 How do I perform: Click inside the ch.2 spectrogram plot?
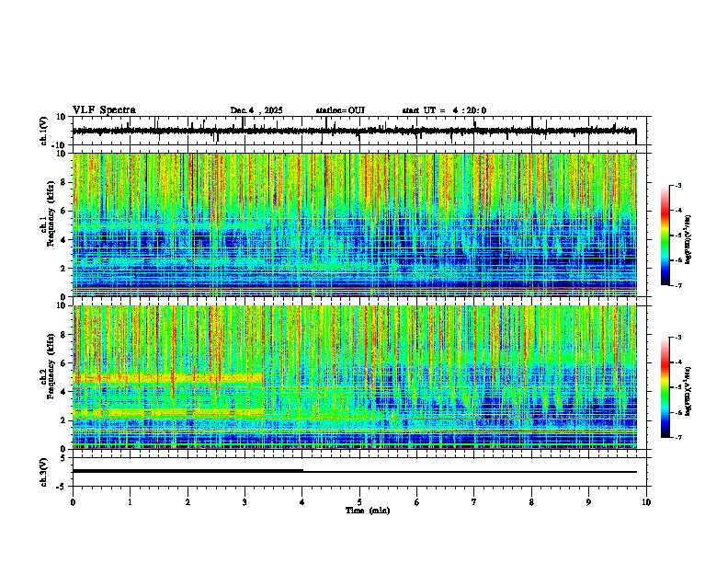(355, 377)
